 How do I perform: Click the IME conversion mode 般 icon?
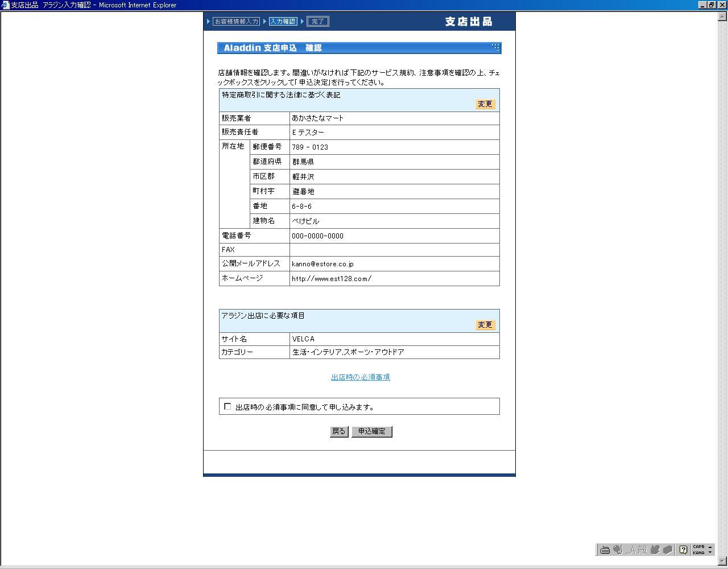click(x=643, y=550)
